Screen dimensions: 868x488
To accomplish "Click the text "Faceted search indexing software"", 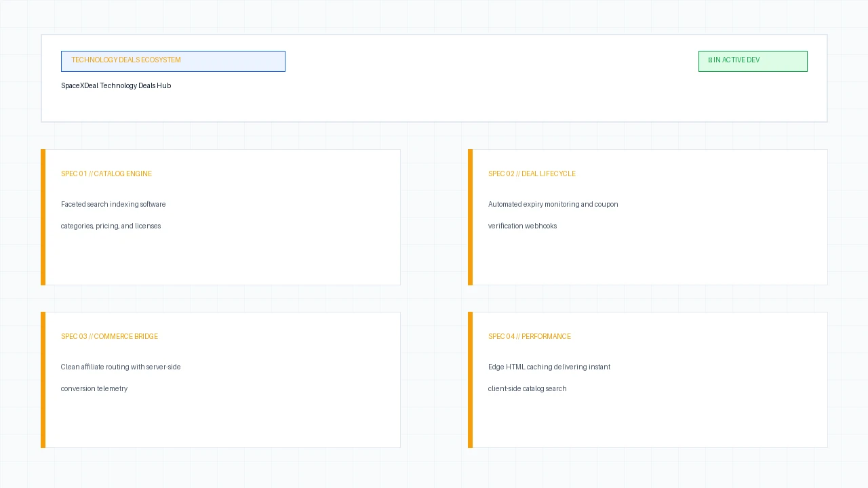I will (x=113, y=205).
